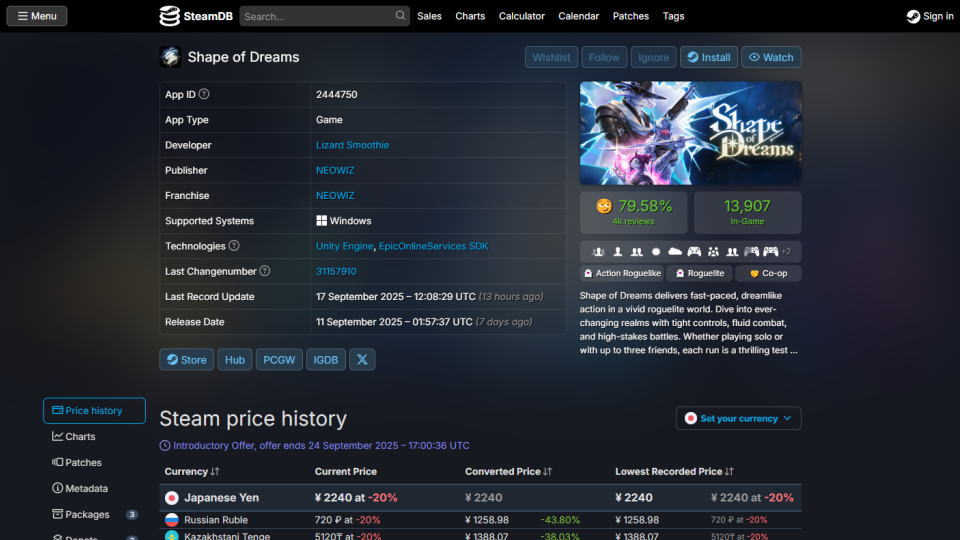Click the Japanese Yen flag icon

coord(172,498)
